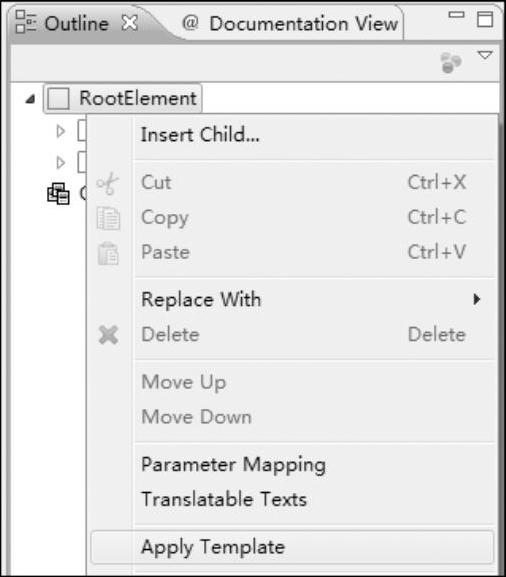Viewport: 506px width, 577px height.
Task: Click the three-spheres toolbar icon
Action: click(451, 63)
